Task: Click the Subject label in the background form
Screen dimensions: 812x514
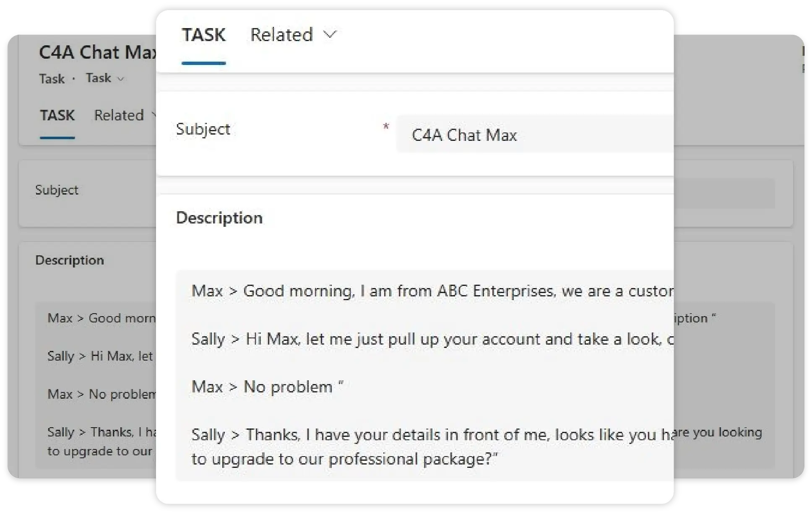Action: point(57,190)
